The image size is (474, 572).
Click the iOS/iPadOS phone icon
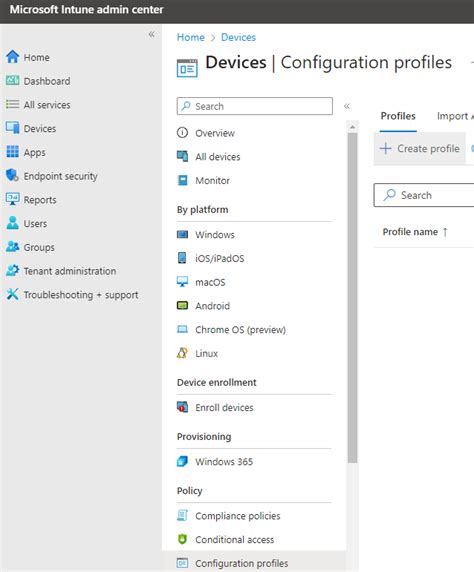tap(182, 258)
